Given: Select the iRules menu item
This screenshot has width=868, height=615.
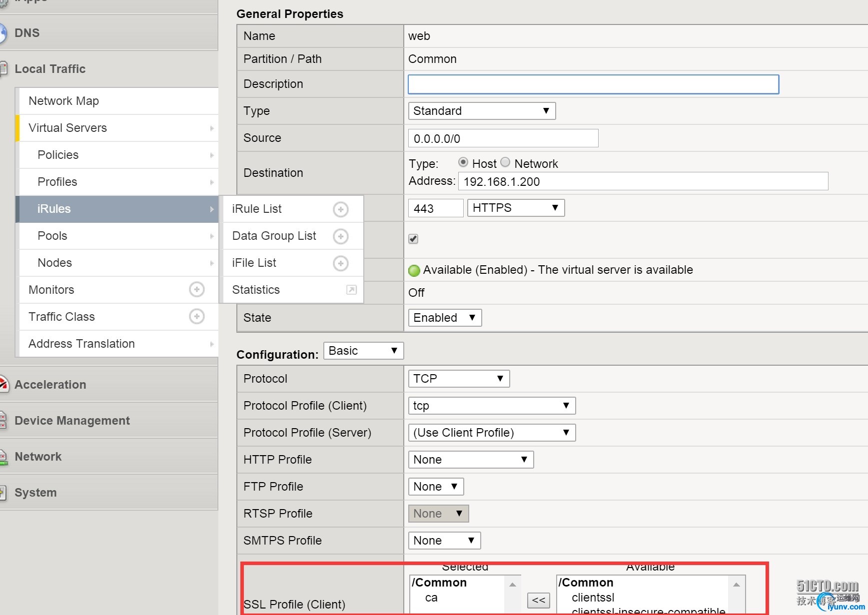Looking at the screenshot, I should click(117, 209).
